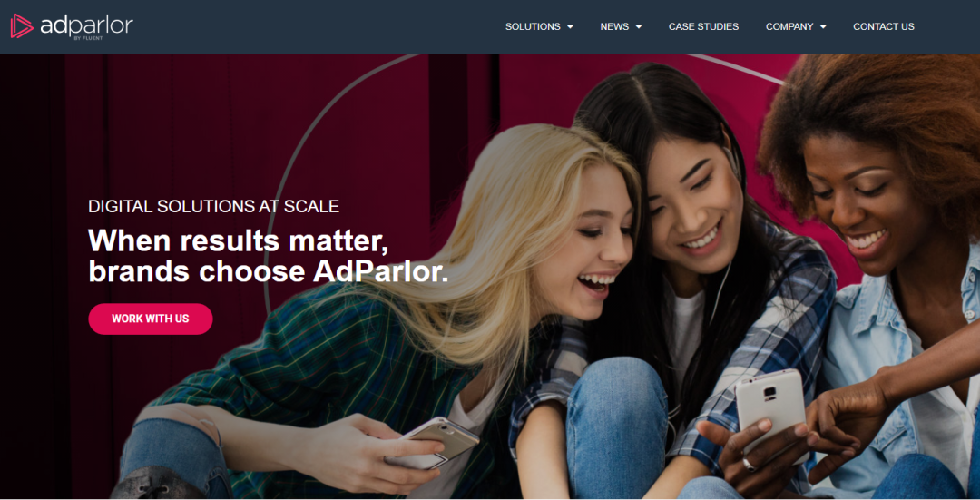The image size is (980, 500).
Task: Click the pink play-triangle AdParlor logo icon
Action: pyautogui.click(x=22, y=25)
